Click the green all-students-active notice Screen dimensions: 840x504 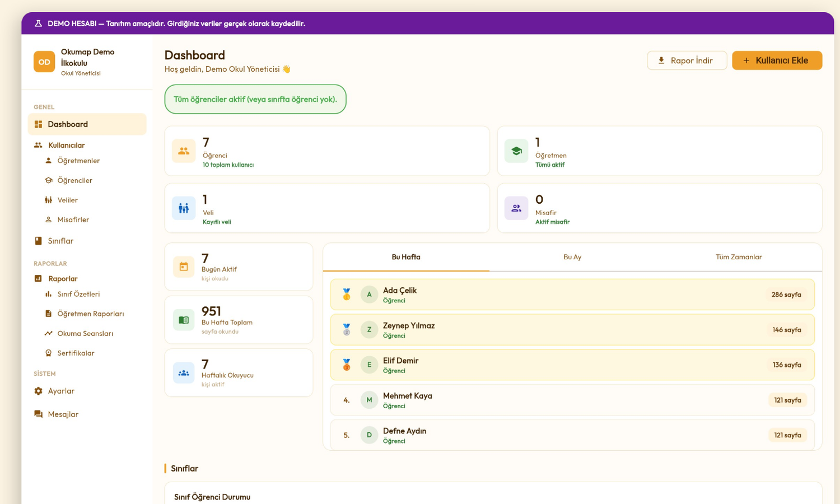coord(255,99)
